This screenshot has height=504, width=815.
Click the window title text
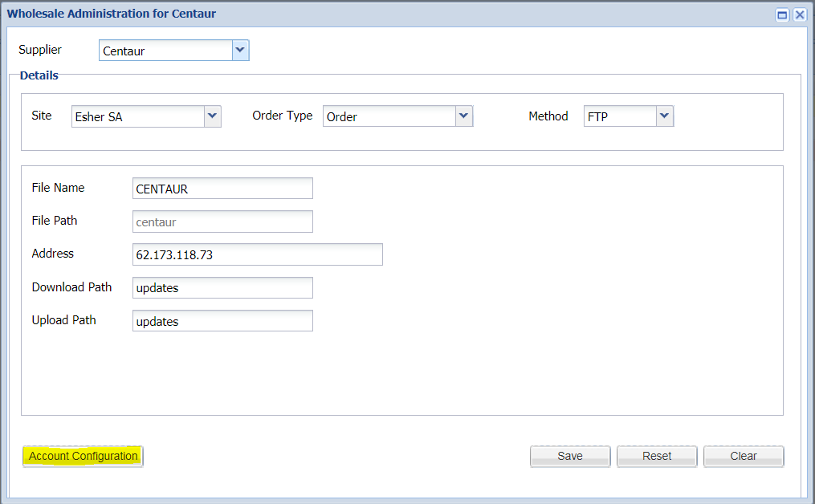click(x=112, y=14)
